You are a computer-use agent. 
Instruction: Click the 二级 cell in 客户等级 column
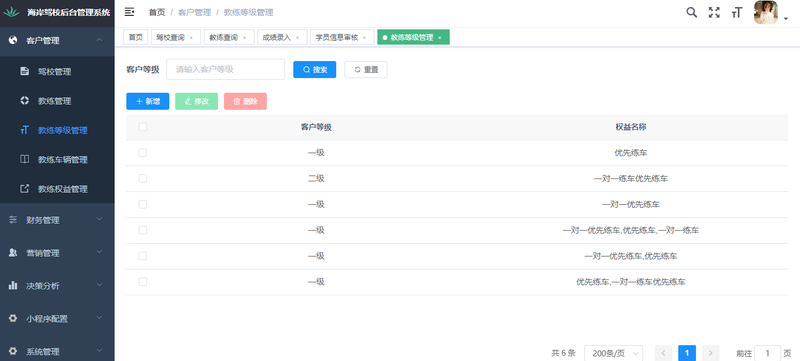(316, 178)
